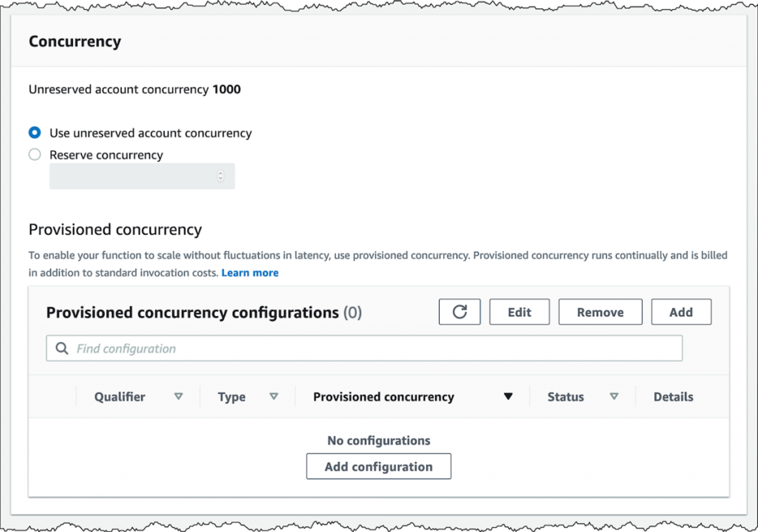
Task: Click the refresh configurations icon button
Action: pos(460,312)
